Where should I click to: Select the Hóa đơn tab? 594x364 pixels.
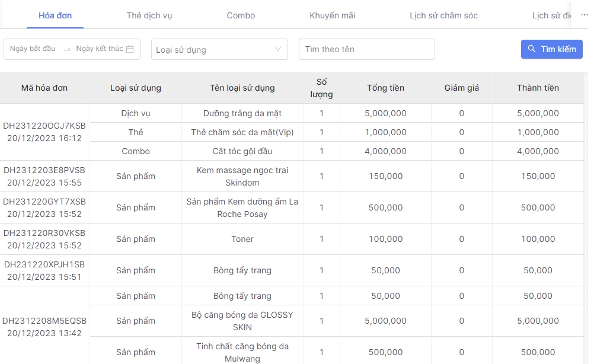[x=55, y=15]
